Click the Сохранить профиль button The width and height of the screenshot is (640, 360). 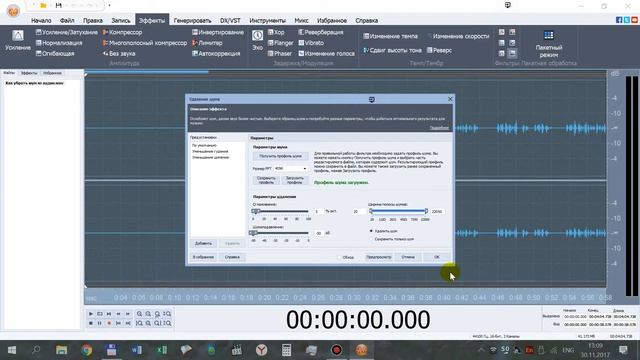pos(266,180)
